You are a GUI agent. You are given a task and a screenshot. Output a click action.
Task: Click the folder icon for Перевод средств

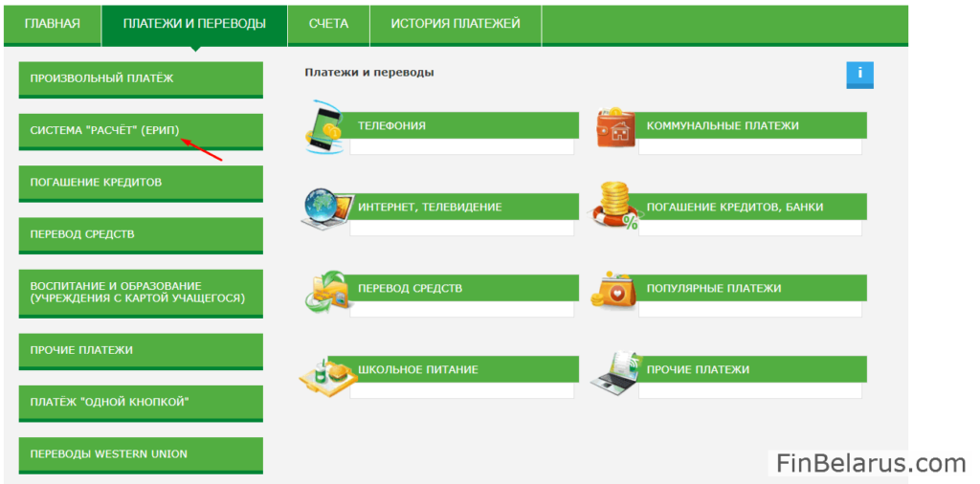coord(325,290)
